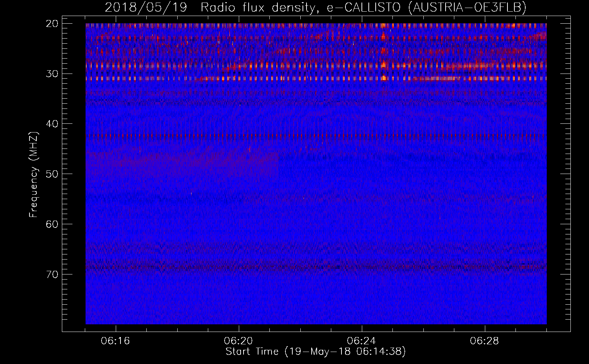Viewport: 589px width, 364px height.
Task: Click the time tick label '06:24'
Action: pos(361,341)
